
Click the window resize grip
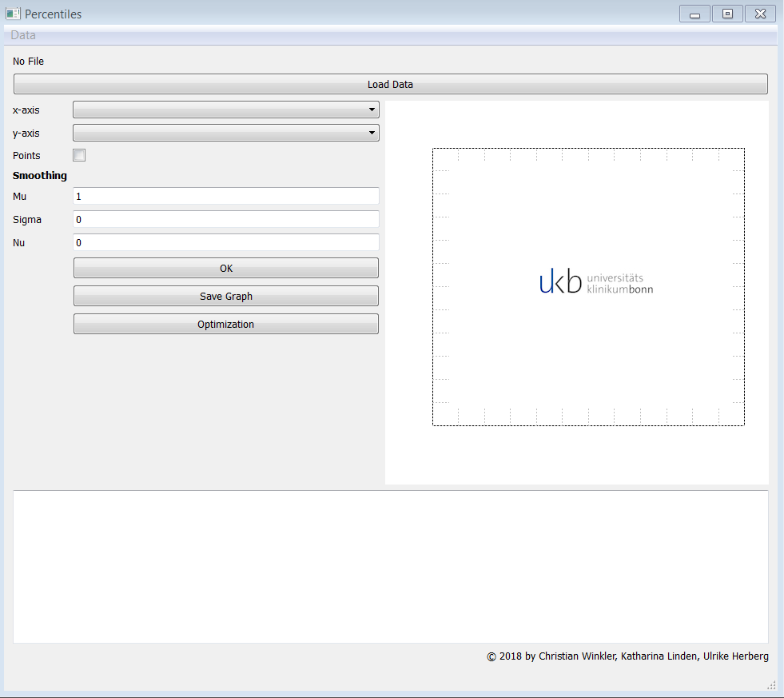pyautogui.click(x=771, y=685)
